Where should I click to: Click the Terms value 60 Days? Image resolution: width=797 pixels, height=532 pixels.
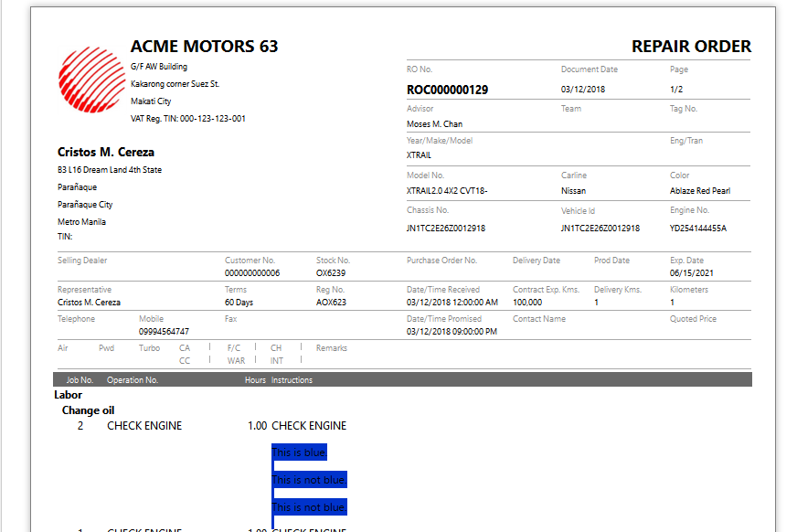pos(239,303)
